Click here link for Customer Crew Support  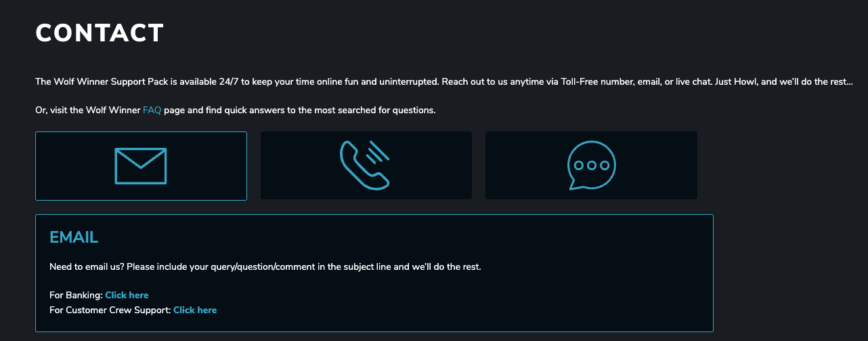195,310
